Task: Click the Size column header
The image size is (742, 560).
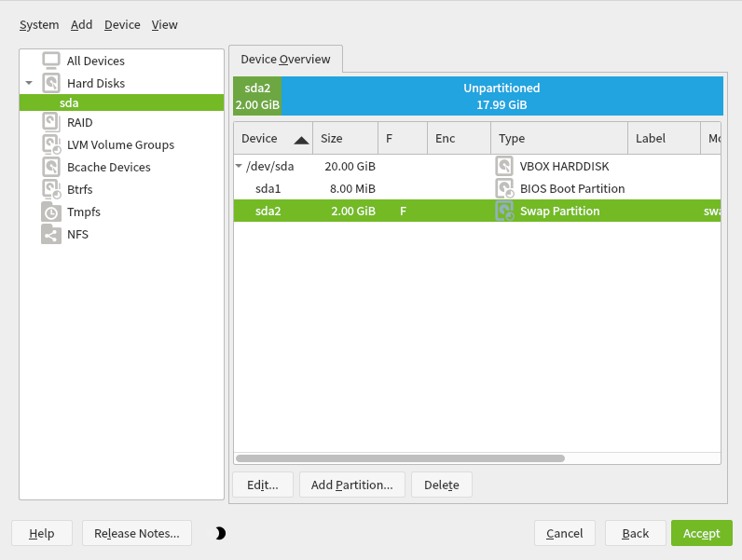Action: (346, 138)
